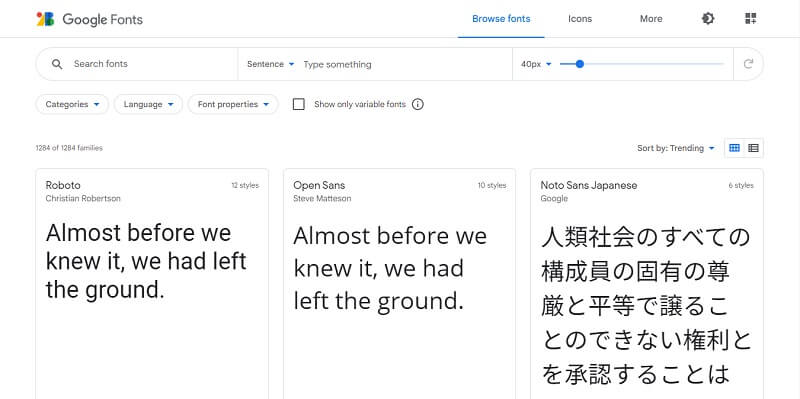This screenshot has width=800, height=399.
Task: Click the Japanese preview sample text
Action: click(646, 306)
